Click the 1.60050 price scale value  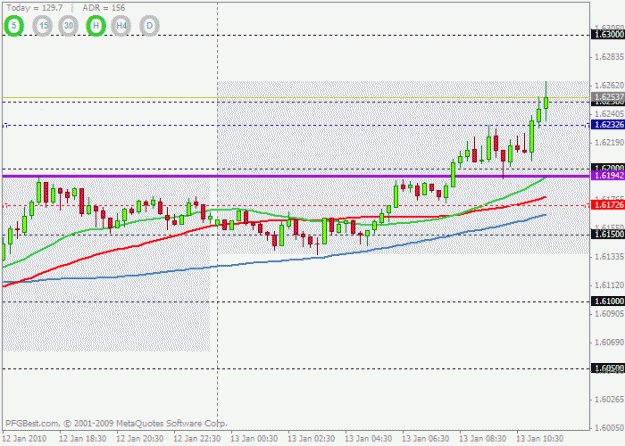point(609,428)
